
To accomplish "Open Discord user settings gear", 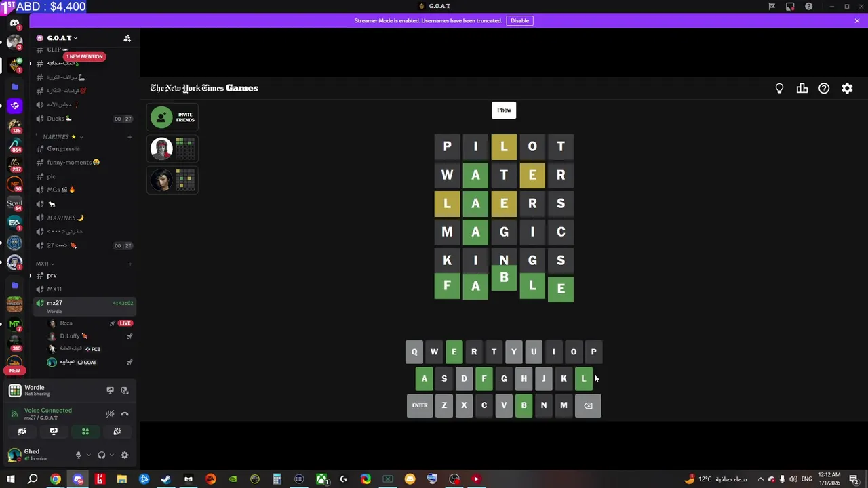I will tap(125, 455).
